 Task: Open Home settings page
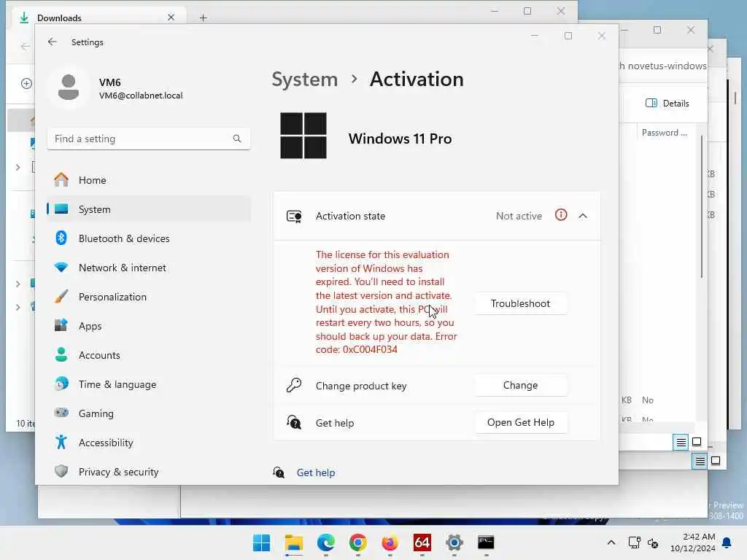pyautogui.click(x=149, y=180)
